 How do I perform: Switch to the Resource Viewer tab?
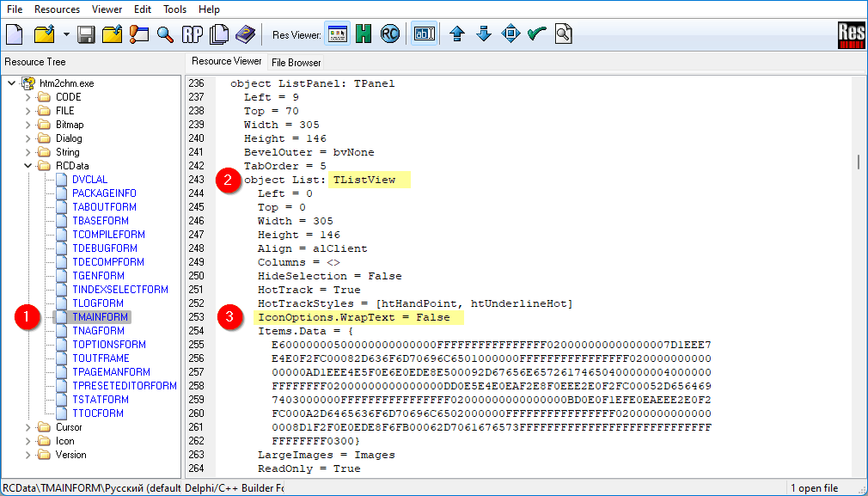tap(226, 61)
